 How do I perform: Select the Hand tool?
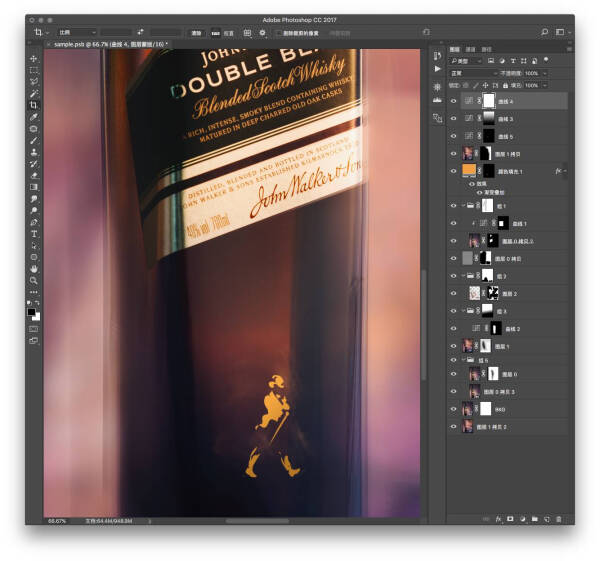[x=34, y=269]
